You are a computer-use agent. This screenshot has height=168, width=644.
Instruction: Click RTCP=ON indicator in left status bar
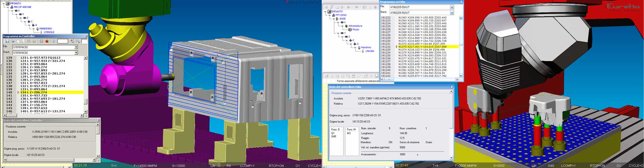[276, 166]
